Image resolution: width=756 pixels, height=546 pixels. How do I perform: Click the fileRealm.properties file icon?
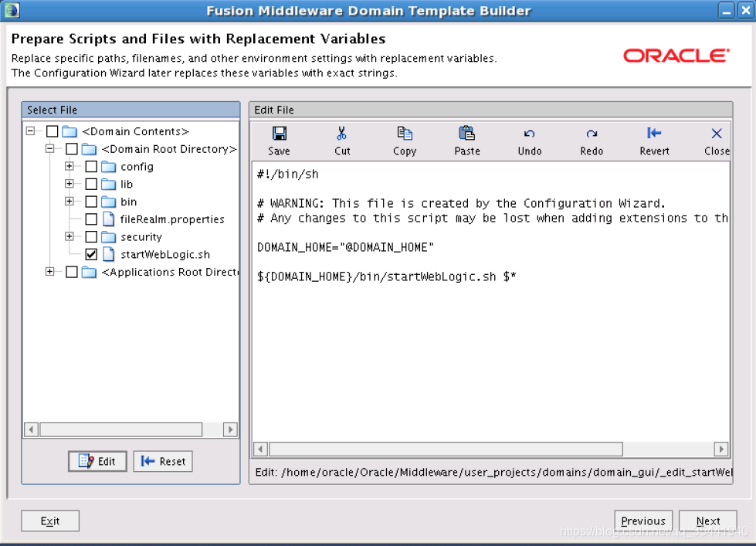point(108,219)
